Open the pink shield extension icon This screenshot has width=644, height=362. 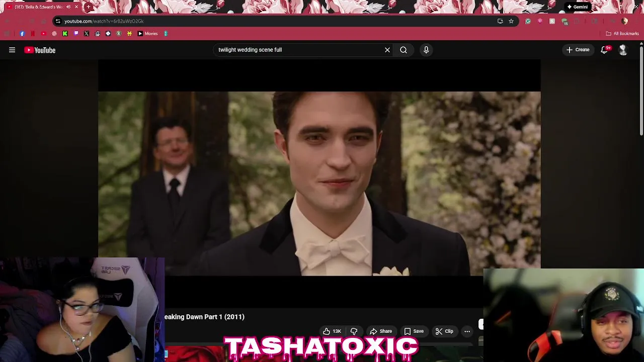click(x=540, y=21)
